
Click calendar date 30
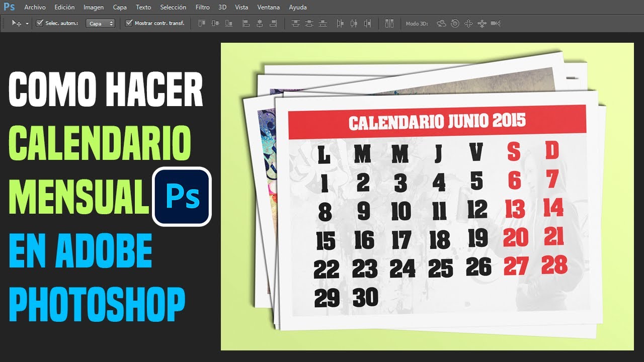pyautogui.click(x=366, y=298)
